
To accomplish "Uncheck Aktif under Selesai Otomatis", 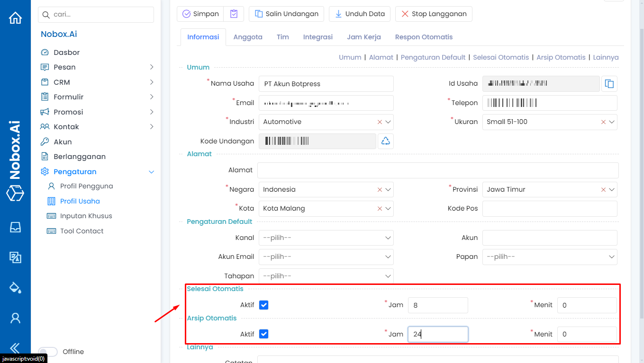I will click(x=264, y=305).
